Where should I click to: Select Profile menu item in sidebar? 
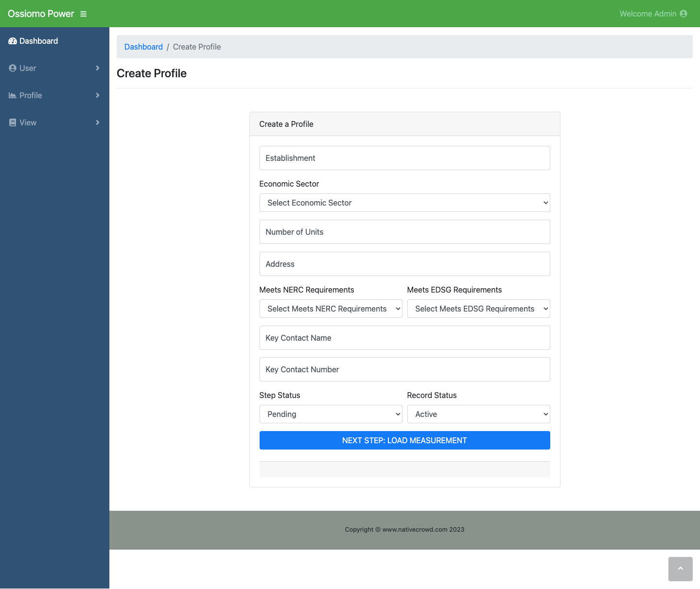tap(54, 95)
